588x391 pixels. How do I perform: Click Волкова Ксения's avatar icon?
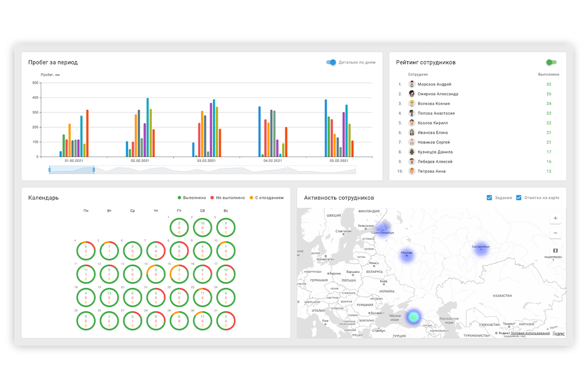[x=412, y=104]
